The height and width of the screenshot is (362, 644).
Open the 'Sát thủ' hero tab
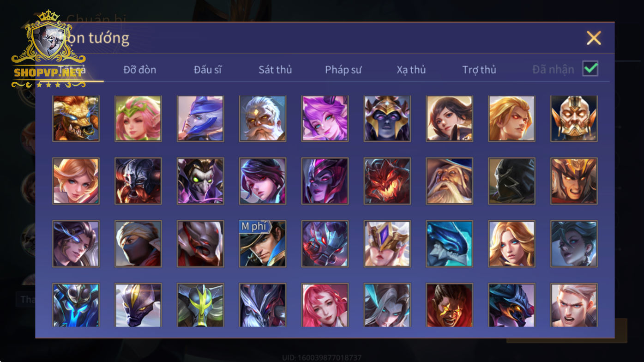pyautogui.click(x=275, y=70)
